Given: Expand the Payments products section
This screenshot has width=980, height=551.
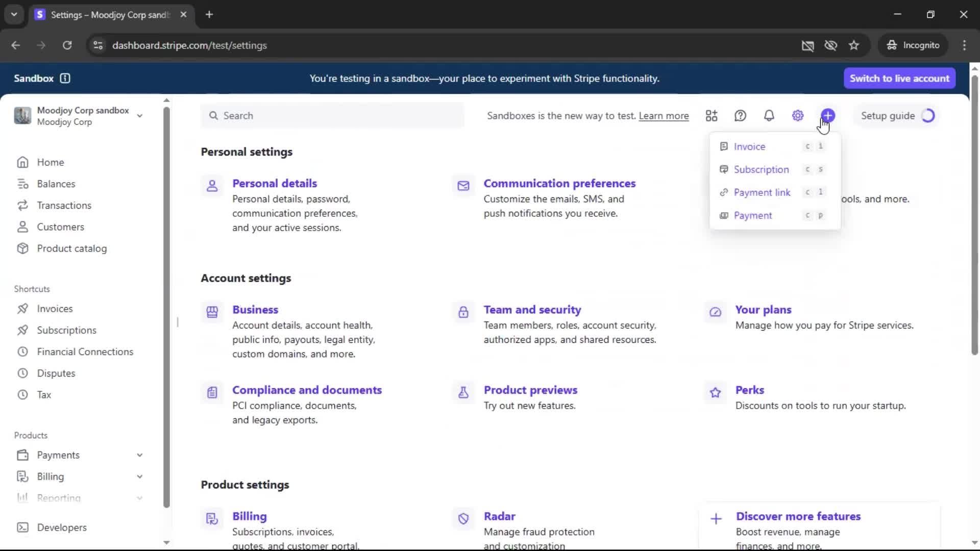Looking at the screenshot, I should coord(139,455).
